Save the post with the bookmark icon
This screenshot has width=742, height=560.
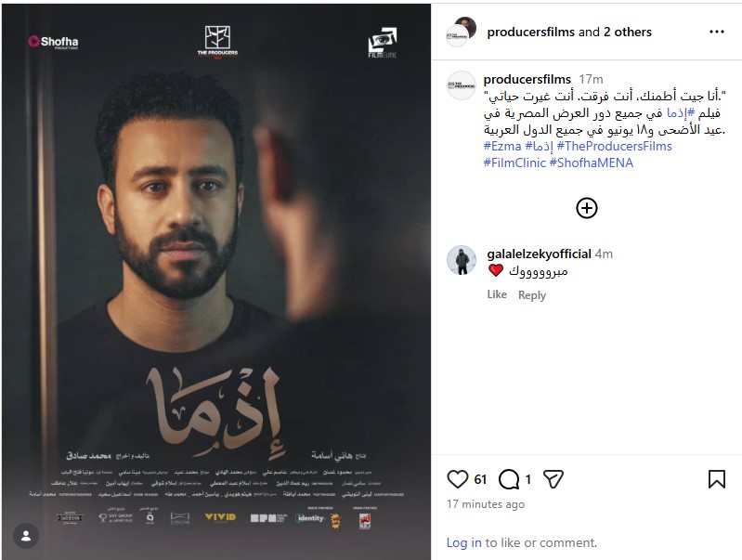tap(716, 479)
